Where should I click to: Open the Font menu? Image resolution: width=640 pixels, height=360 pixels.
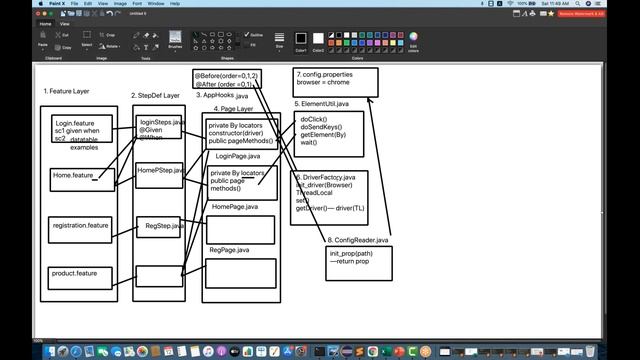point(137,3)
